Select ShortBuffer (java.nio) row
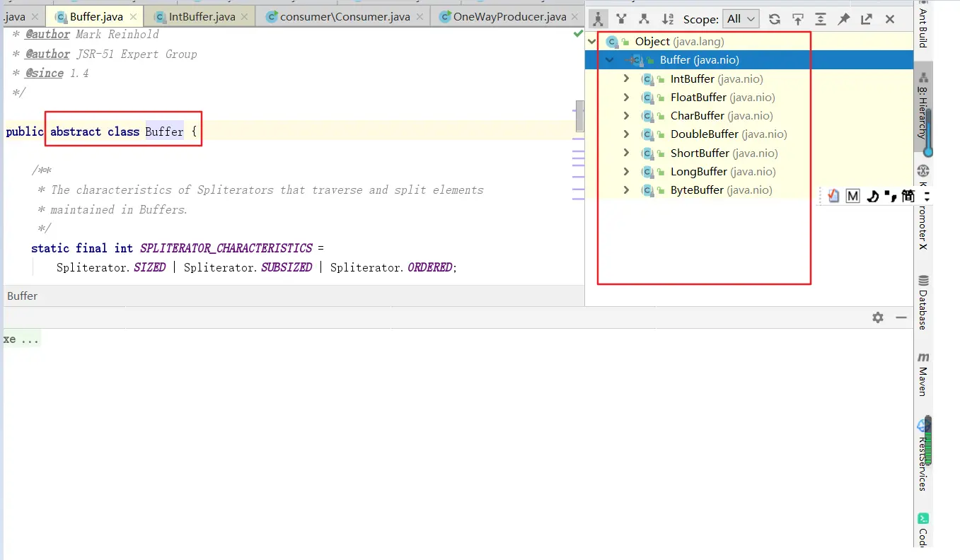The image size is (960, 560). pyautogui.click(x=749, y=153)
